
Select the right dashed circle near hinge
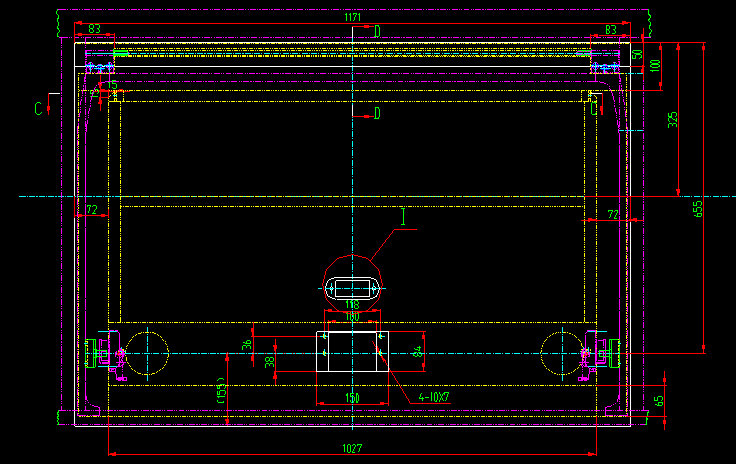(560, 353)
